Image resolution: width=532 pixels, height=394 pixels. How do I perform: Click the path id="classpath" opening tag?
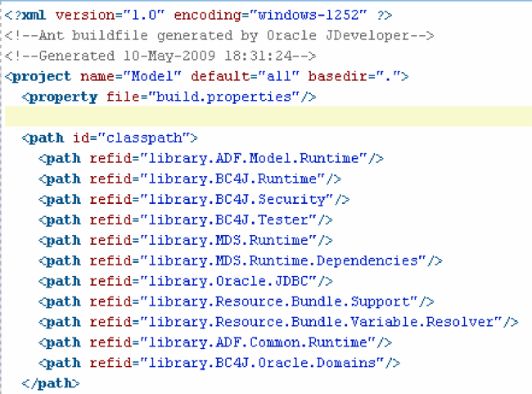click(x=110, y=138)
